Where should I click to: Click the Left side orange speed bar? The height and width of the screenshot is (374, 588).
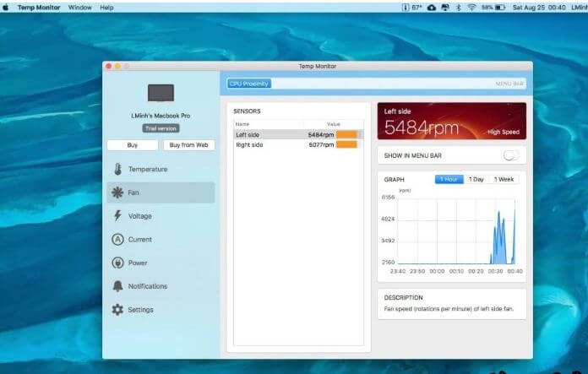coord(346,134)
